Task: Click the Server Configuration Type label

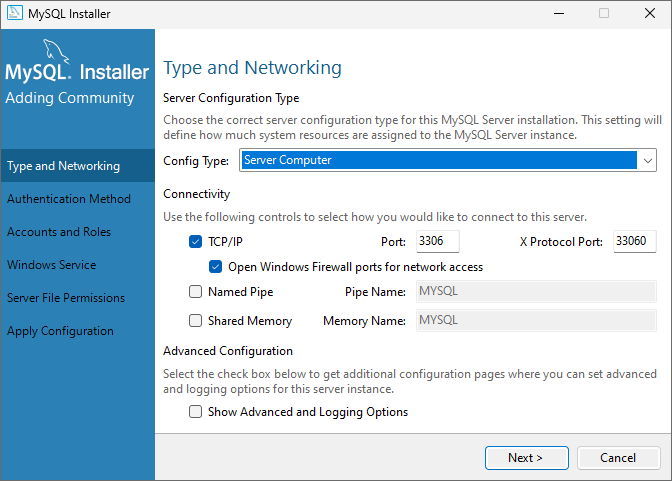Action: pos(231,98)
